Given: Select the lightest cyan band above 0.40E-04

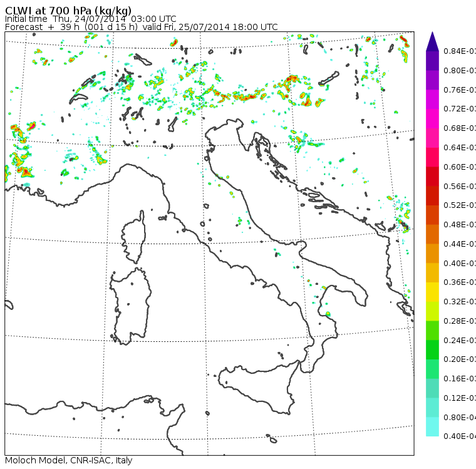Looking at the screenshot, I should (432, 427).
